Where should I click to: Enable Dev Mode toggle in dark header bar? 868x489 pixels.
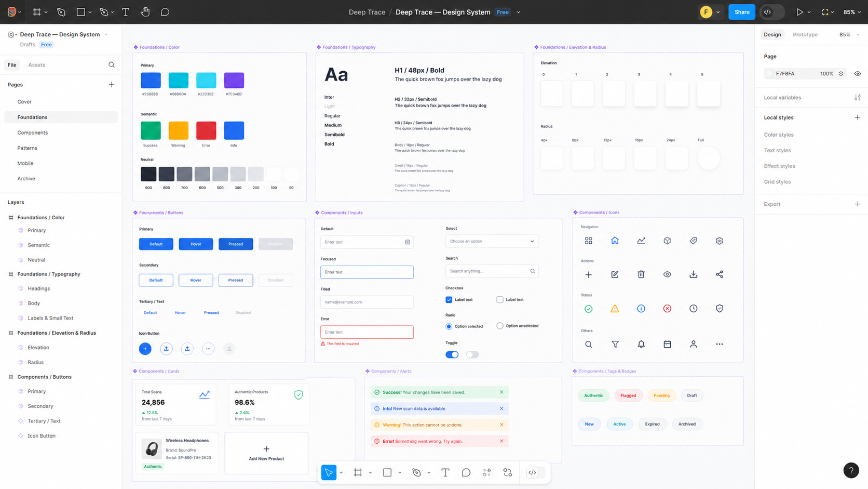click(x=772, y=12)
